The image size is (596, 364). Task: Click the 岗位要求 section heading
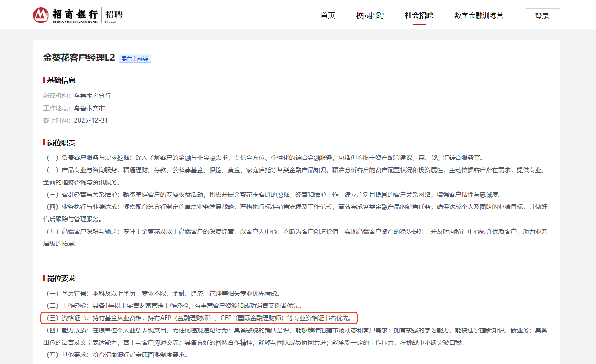(x=61, y=278)
